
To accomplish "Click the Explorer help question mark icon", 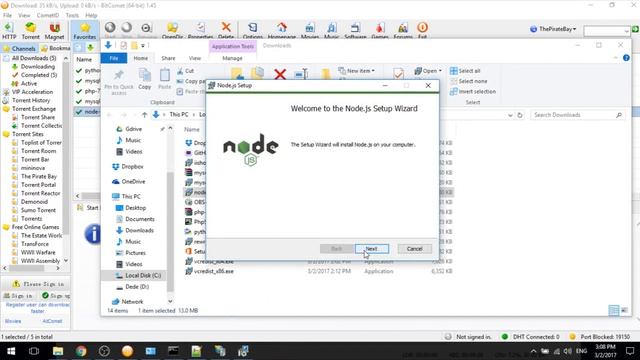I will [x=626, y=58].
